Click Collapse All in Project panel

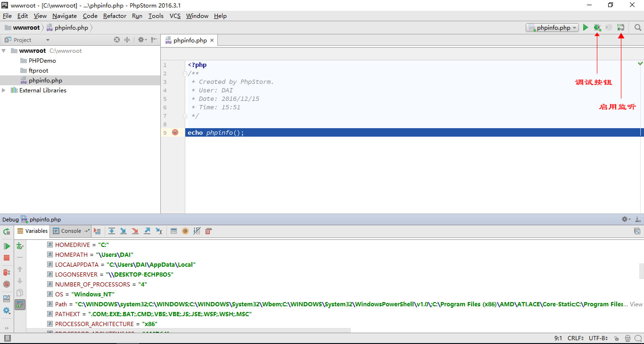127,40
